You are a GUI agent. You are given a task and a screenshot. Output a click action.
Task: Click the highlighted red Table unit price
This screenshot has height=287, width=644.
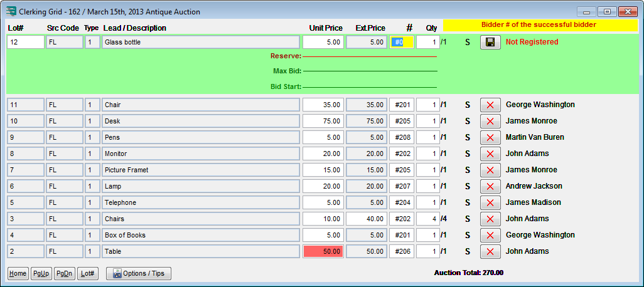point(323,251)
